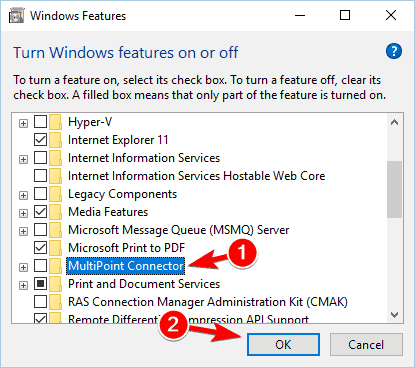415x368 pixels.
Task: Select the Print and Document Services folder icon
Action: (55, 284)
